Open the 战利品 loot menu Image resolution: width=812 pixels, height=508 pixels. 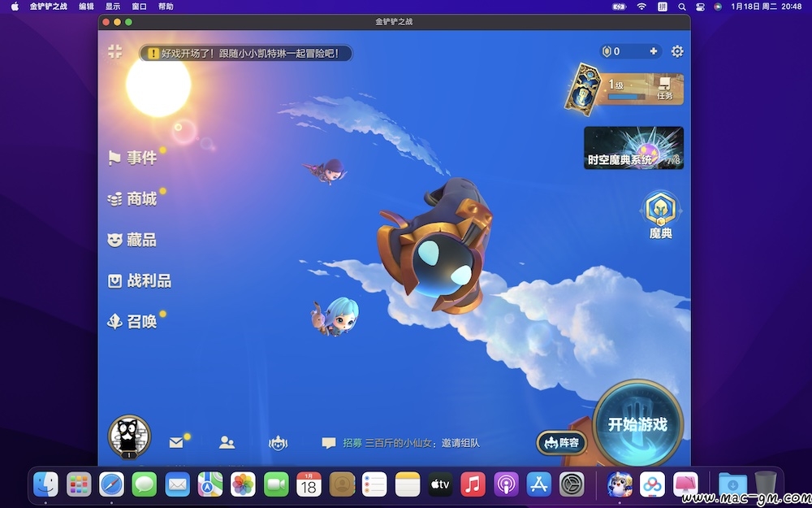point(140,281)
